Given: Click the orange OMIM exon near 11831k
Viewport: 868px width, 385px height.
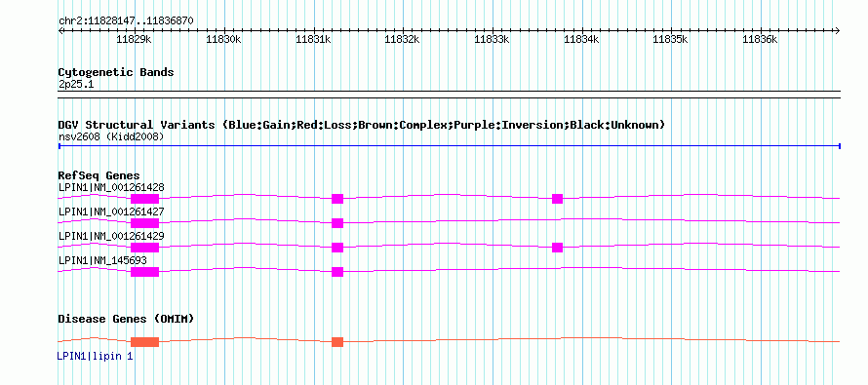Looking at the screenshot, I should (x=337, y=342).
